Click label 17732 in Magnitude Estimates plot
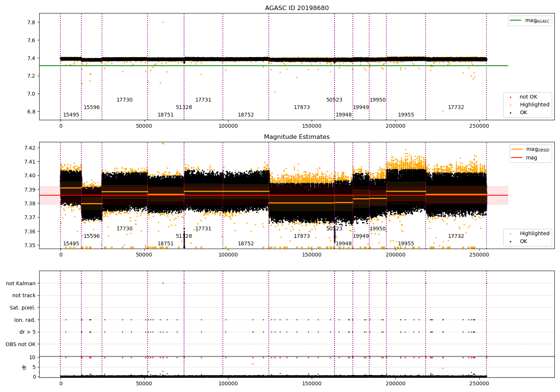This screenshot has height=392, width=560. point(456,236)
